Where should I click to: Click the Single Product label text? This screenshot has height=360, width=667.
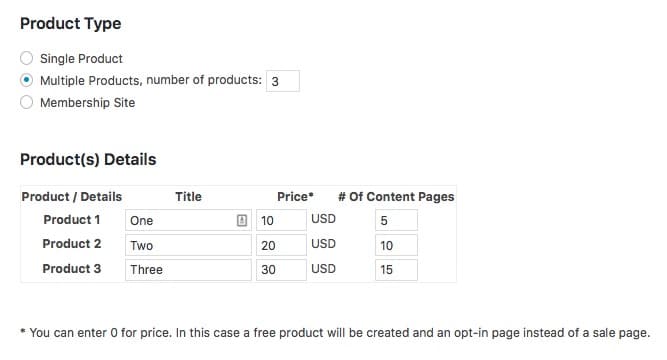pos(81,59)
